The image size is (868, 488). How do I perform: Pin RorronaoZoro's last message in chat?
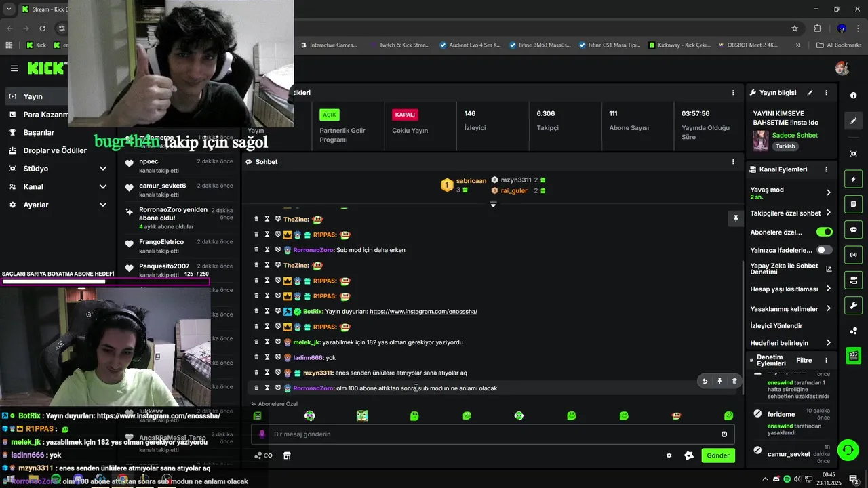[x=719, y=382]
